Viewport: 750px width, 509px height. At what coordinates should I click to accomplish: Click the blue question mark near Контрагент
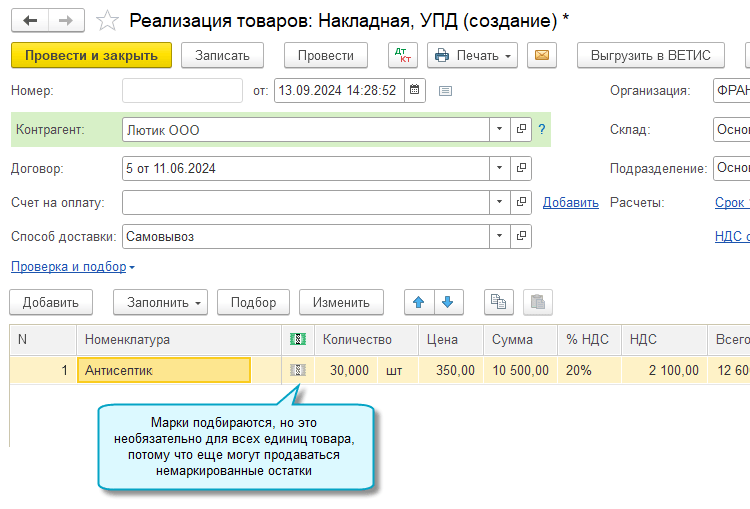541,129
